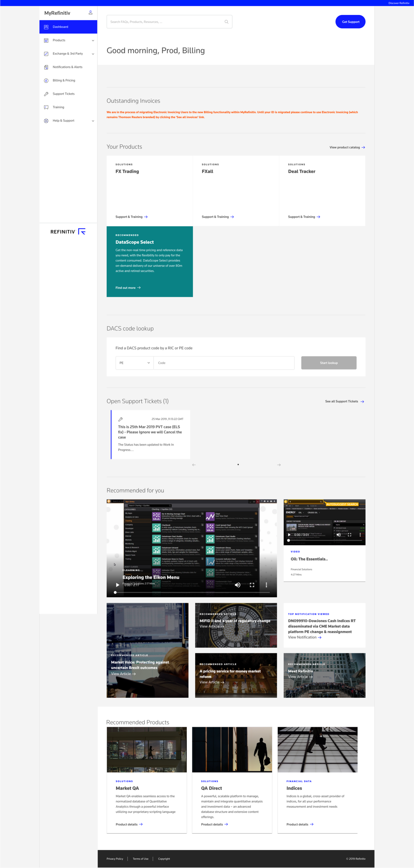Go to previous support ticket with left arrow
The image size is (414, 868).
[194, 465]
